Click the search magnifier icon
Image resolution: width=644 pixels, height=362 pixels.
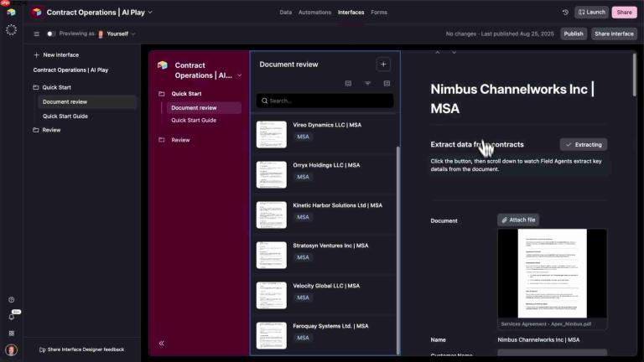click(264, 101)
